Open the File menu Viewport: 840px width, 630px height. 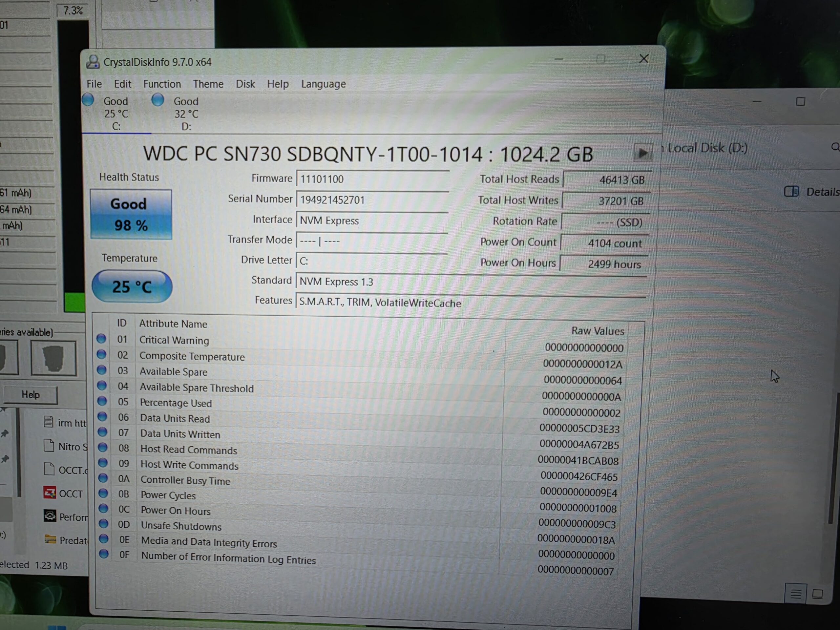pyautogui.click(x=94, y=84)
